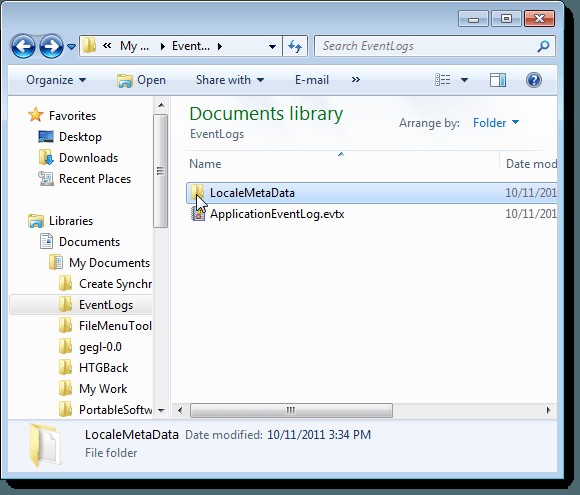Open the Organize menu
580x495 pixels.
click(x=56, y=80)
